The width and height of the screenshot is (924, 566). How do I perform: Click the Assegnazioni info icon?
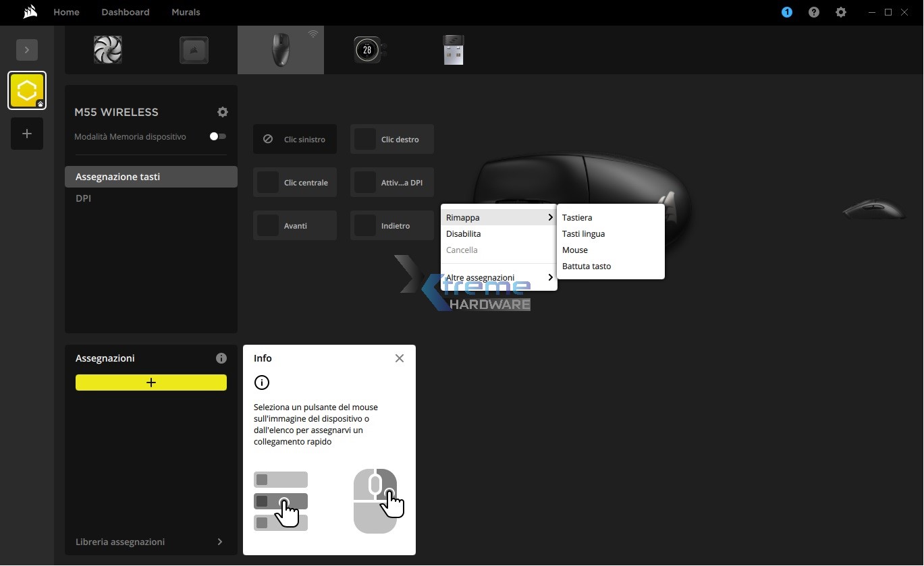click(x=221, y=358)
